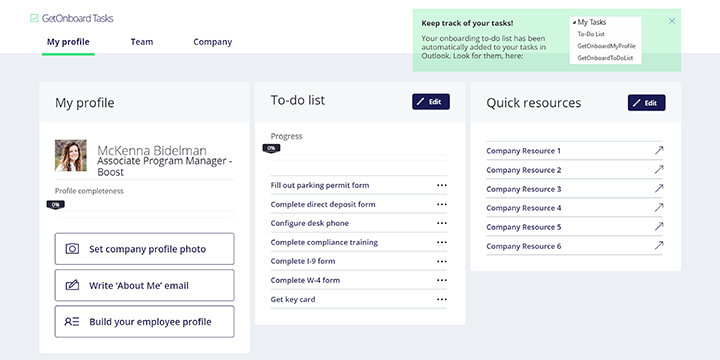Click pencil icon on Write 'About Me' email

(72, 285)
